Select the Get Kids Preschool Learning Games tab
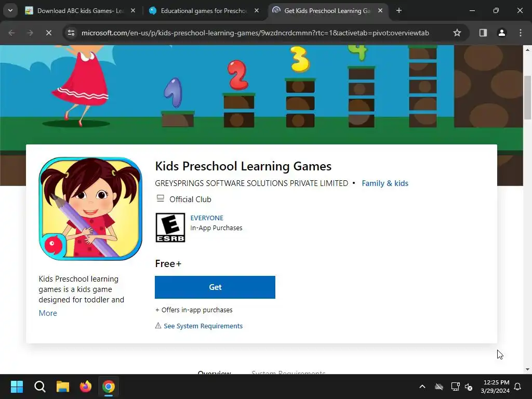This screenshot has width=532, height=399. click(327, 11)
